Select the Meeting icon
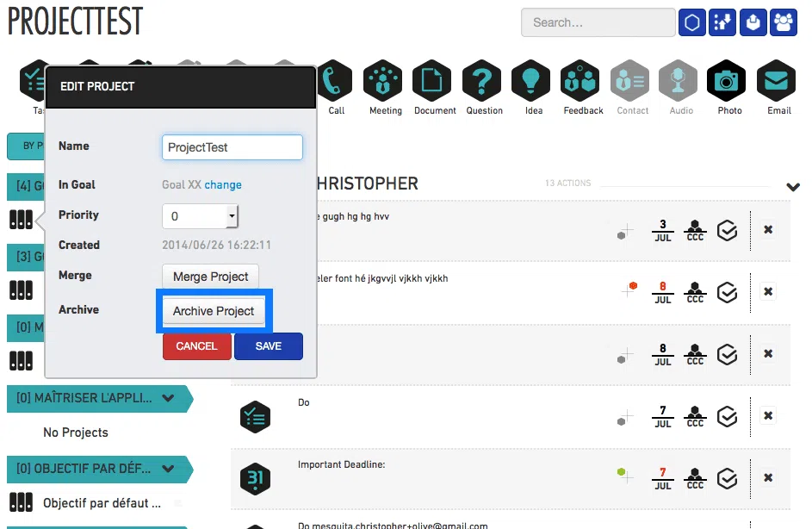 [385, 83]
